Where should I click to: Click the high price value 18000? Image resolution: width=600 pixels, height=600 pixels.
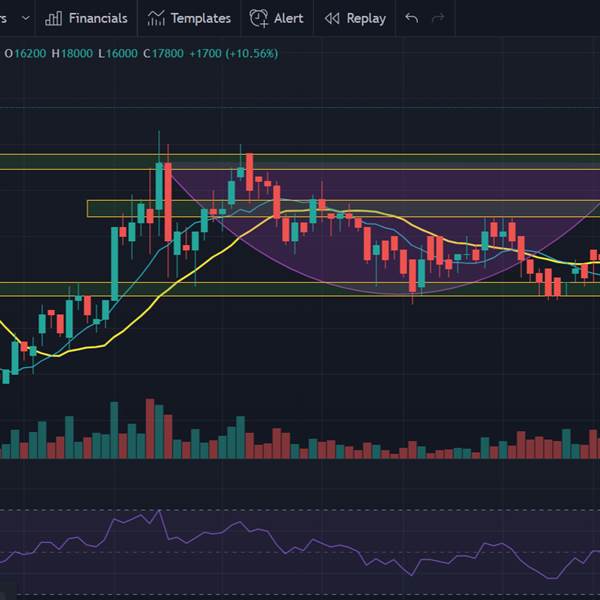[x=77, y=54]
